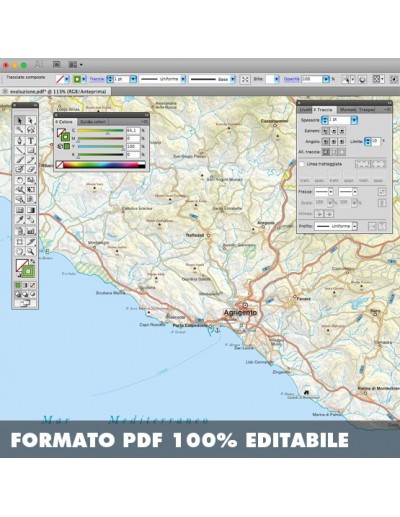Set miter join in Angolo row
Image resolution: width=400 pixels, height=517 pixels.
[325, 142]
